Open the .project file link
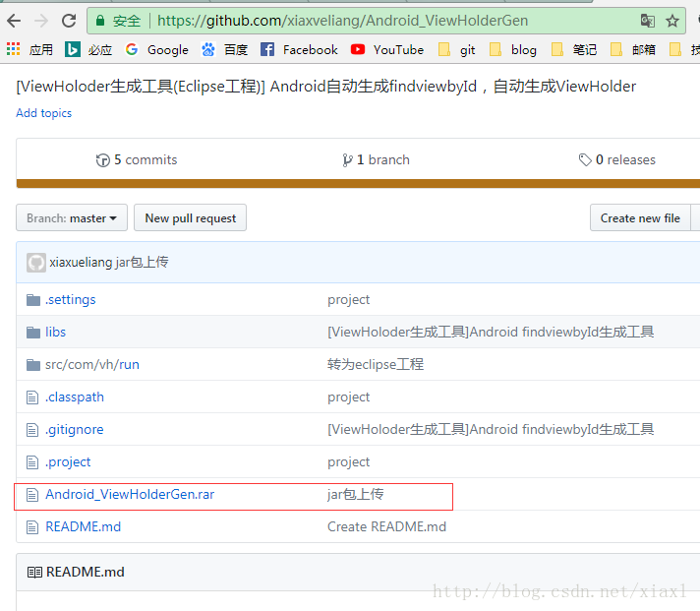 (x=68, y=462)
